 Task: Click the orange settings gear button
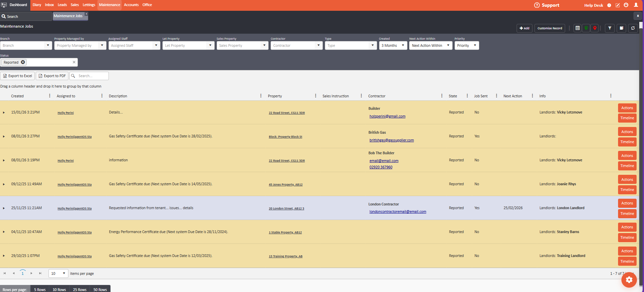(629, 280)
